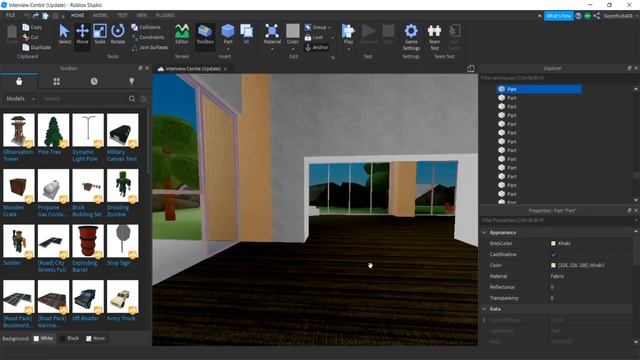
Task: Toggle Join Surfaces option
Action: [150, 47]
